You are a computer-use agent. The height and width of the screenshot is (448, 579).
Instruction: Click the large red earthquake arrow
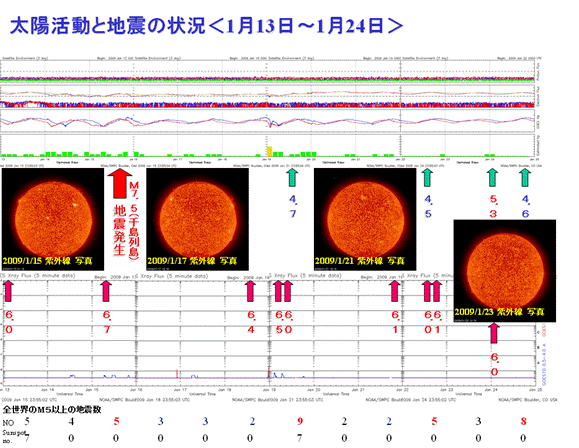pos(119,183)
